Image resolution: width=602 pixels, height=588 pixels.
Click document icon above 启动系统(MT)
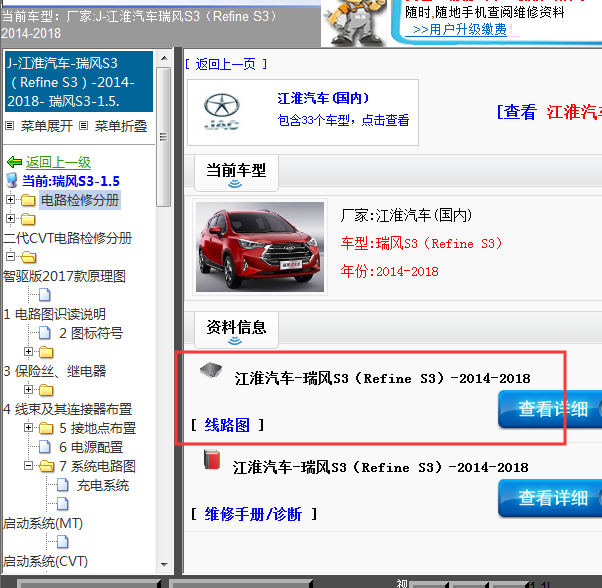pyautogui.click(x=63, y=504)
